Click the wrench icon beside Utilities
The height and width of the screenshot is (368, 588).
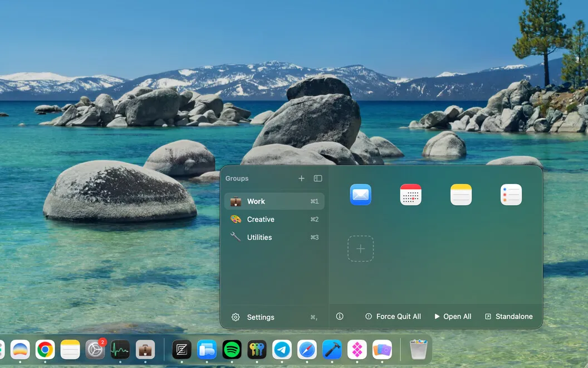pos(236,237)
